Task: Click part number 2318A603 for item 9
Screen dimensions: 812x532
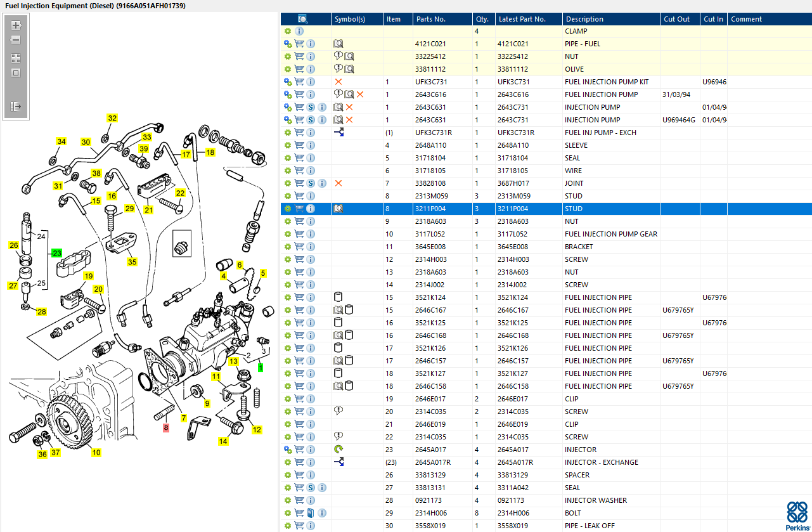Action: [430, 221]
